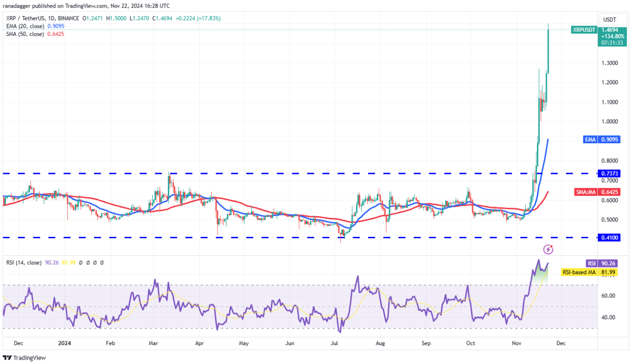
Task: Click the ranadagger publisher text
Action: (16, 7)
